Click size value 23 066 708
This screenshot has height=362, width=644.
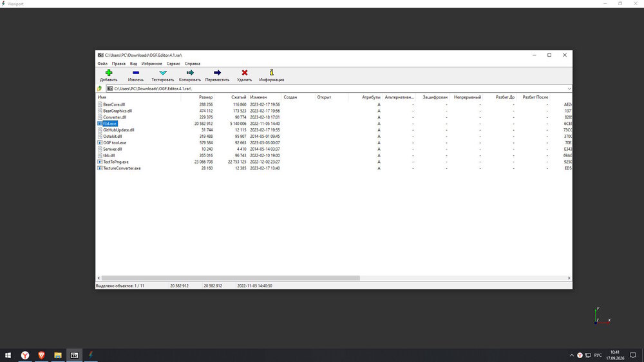[x=204, y=162]
